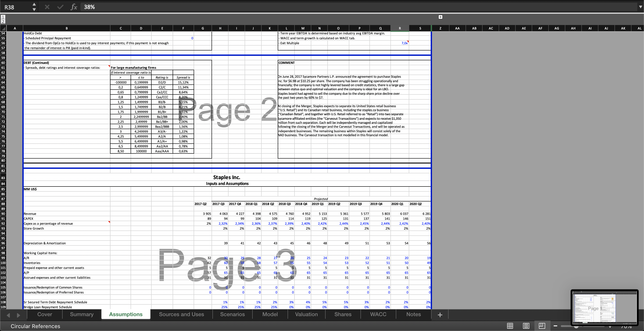Image resolution: width=644 pixels, height=331 pixels.
Task: Select the 15,12% spread cell
Action: click(183, 82)
